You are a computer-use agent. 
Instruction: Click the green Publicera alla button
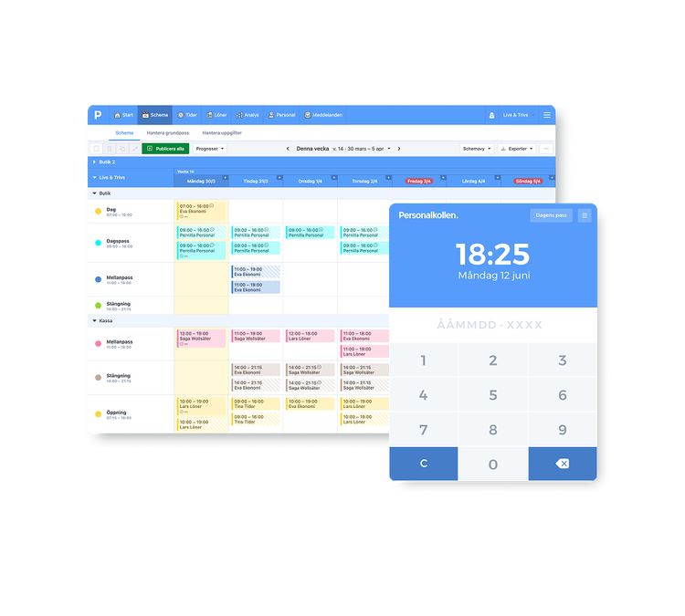tap(166, 148)
